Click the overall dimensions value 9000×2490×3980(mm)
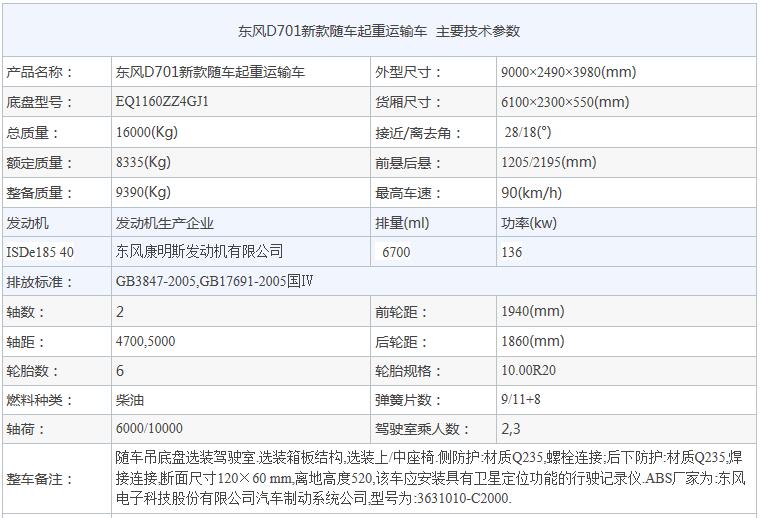760x518 pixels. click(x=569, y=72)
